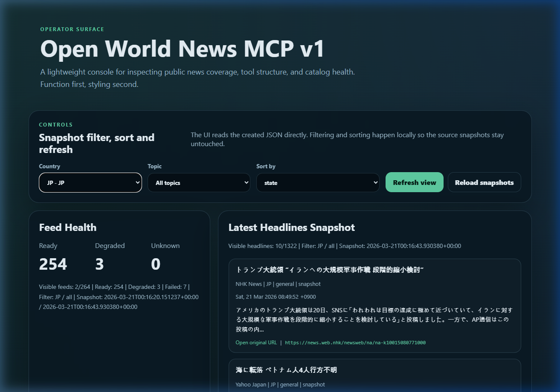Select the トランプ大統領 headline title
This screenshot has height=392, width=560.
pos(330,270)
